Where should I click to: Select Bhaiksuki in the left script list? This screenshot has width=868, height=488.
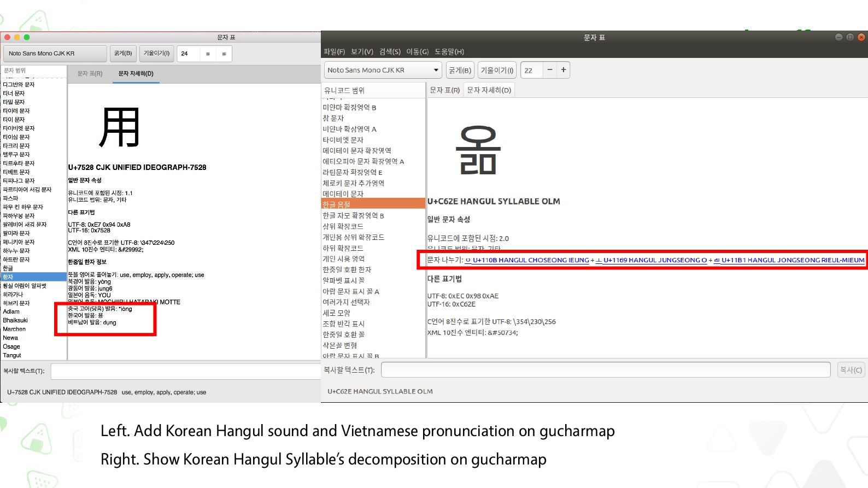[x=33, y=320]
